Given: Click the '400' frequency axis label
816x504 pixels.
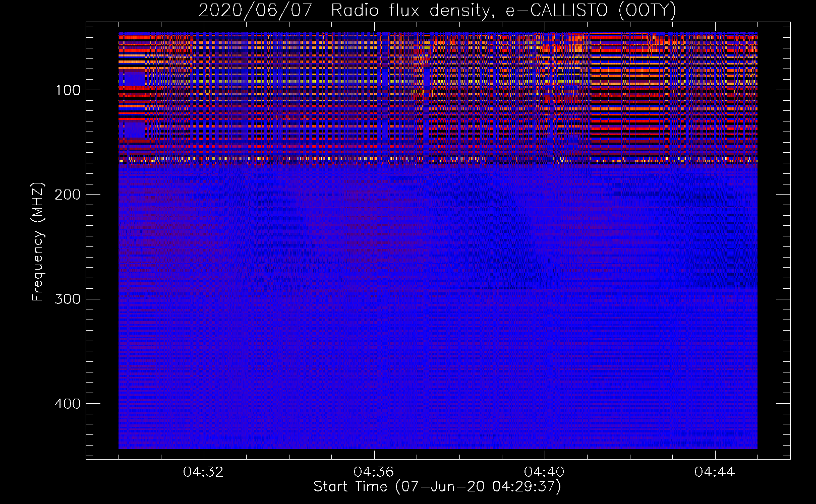Looking at the screenshot, I should point(68,404).
